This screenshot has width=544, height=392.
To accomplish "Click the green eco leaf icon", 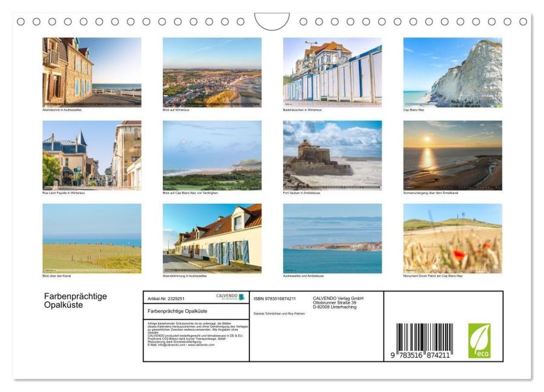I will pyautogui.click(x=479, y=341).
